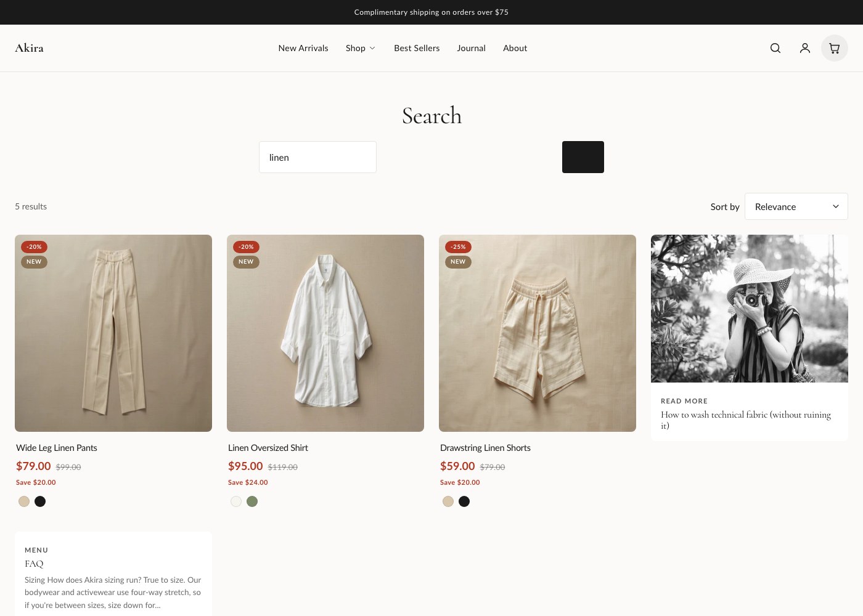
Task: Select black swatch for Wide Leg Linen Pants
Action: pos(40,501)
